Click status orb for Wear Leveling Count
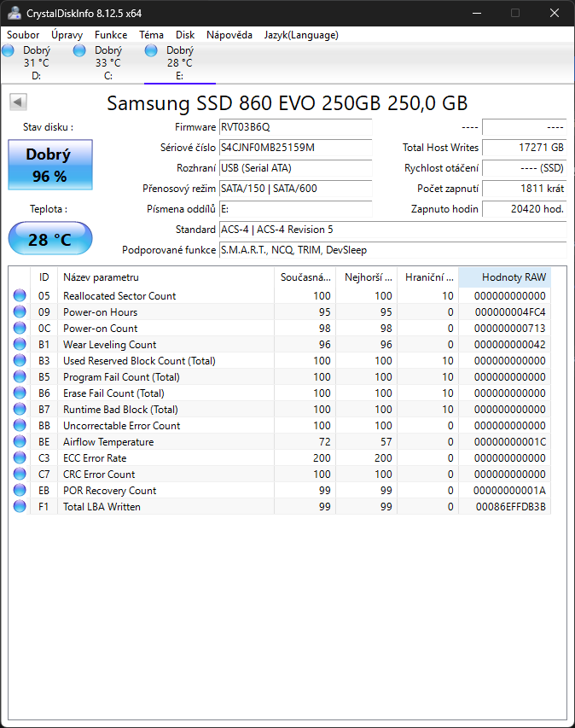The image size is (575, 728). pyautogui.click(x=20, y=345)
